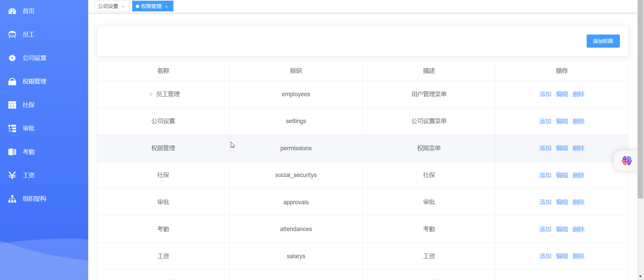The width and height of the screenshot is (644, 280).
Task: Open 组织架构 in the sidebar menu
Action: coord(44,199)
